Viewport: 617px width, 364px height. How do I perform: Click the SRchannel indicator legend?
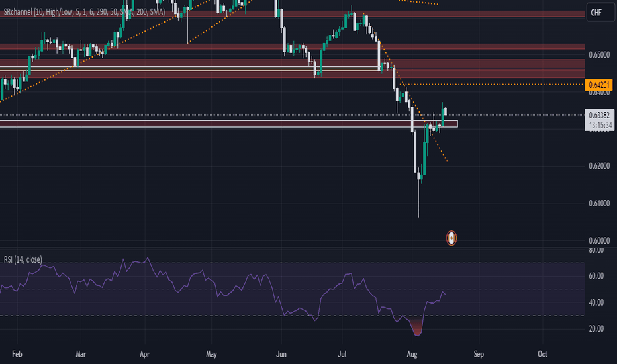coord(84,12)
